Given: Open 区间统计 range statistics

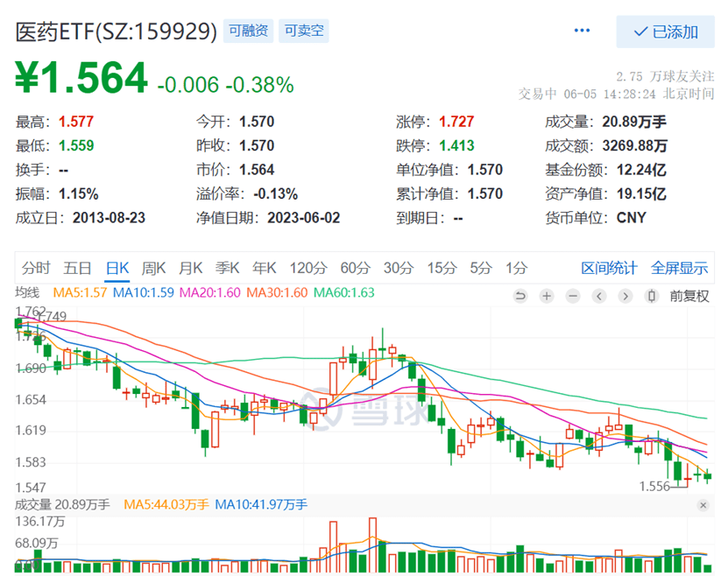Looking at the screenshot, I should point(609,268).
